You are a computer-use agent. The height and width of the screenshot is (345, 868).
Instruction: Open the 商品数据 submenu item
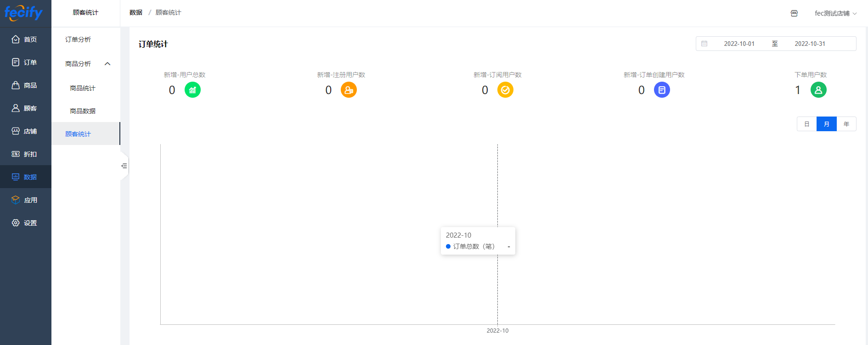coord(83,111)
